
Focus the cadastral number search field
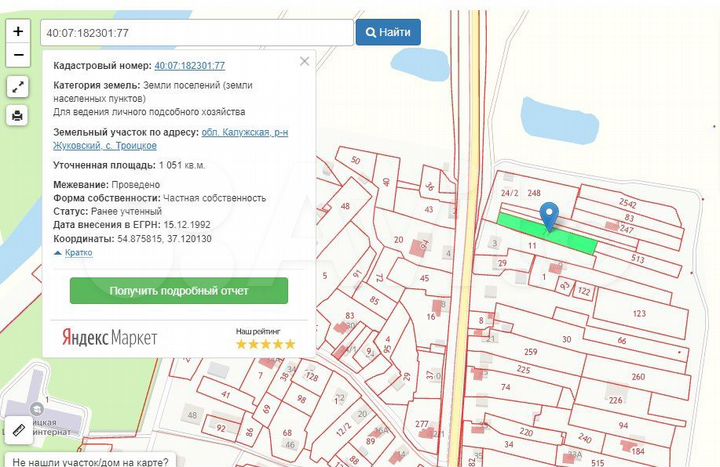197,33
